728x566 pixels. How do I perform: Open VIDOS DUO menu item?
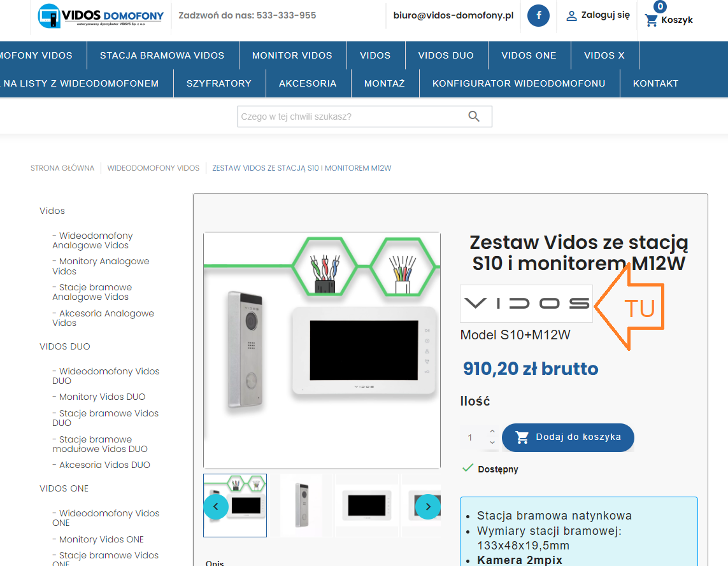click(446, 55)
